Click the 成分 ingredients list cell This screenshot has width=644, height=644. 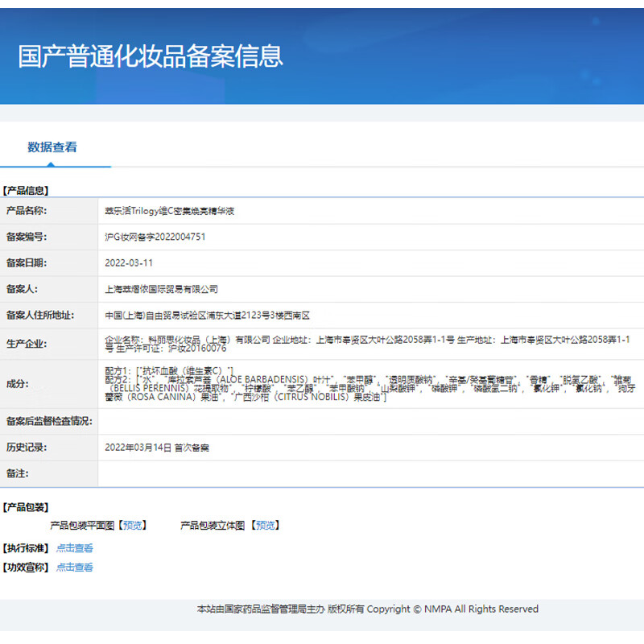pyautogui.click(x=322, y=385)
